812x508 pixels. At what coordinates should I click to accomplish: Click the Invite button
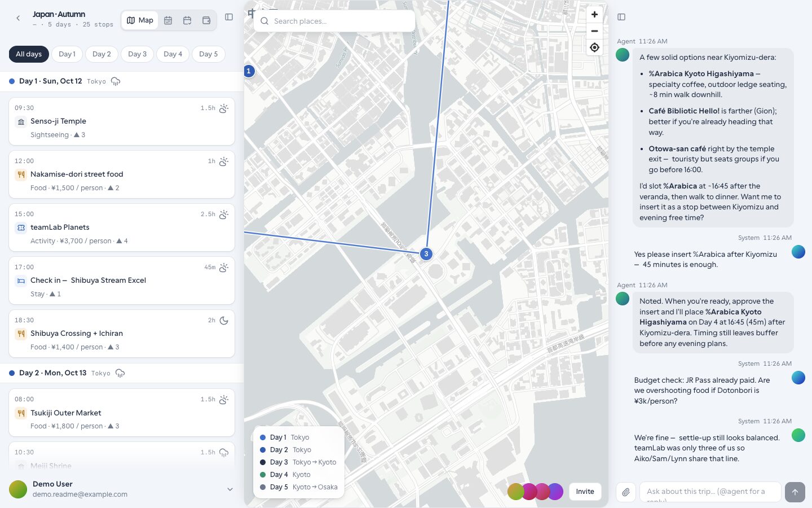(585, 492)
